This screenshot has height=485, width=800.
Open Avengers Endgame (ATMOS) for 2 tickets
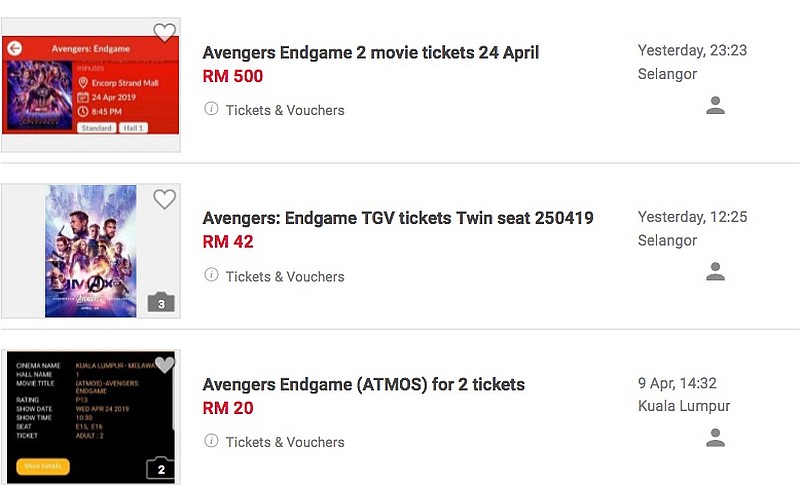pyautogui.click(x=363, y=384)
